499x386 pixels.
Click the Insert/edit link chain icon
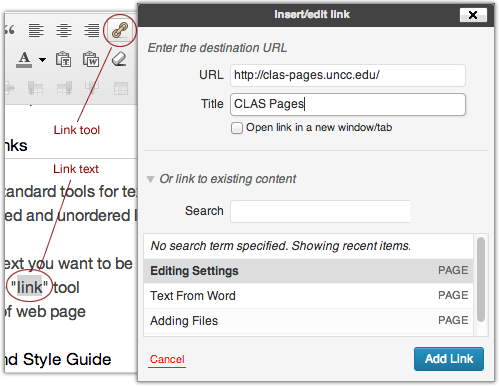pyautogui.click(x=120, y=30)
